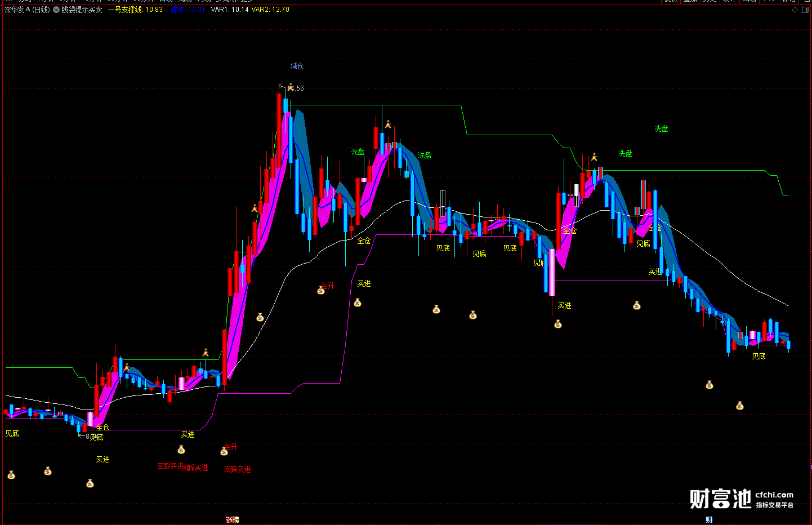
Task: Click the money bag beside the lower 主升 label
Action: (x=224, y=451)
